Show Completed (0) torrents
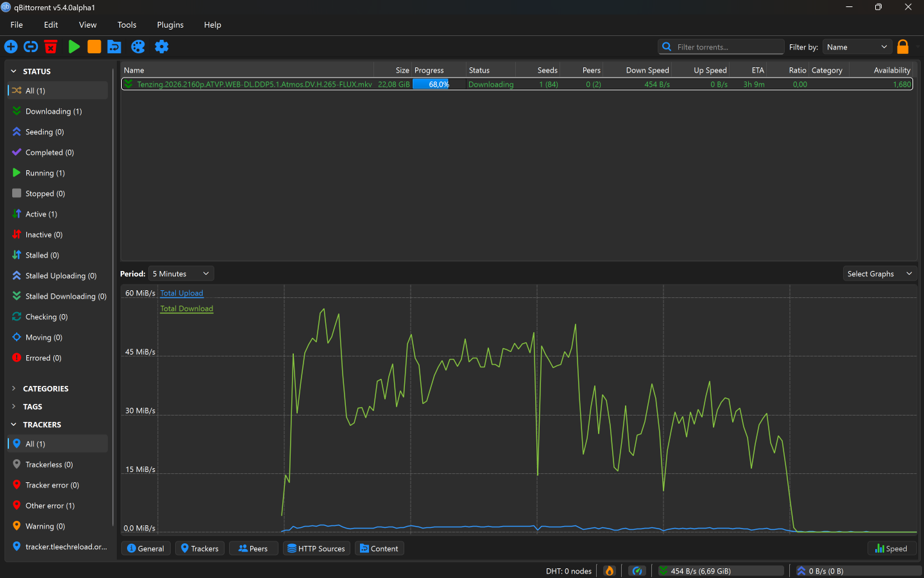 point(58,153)
